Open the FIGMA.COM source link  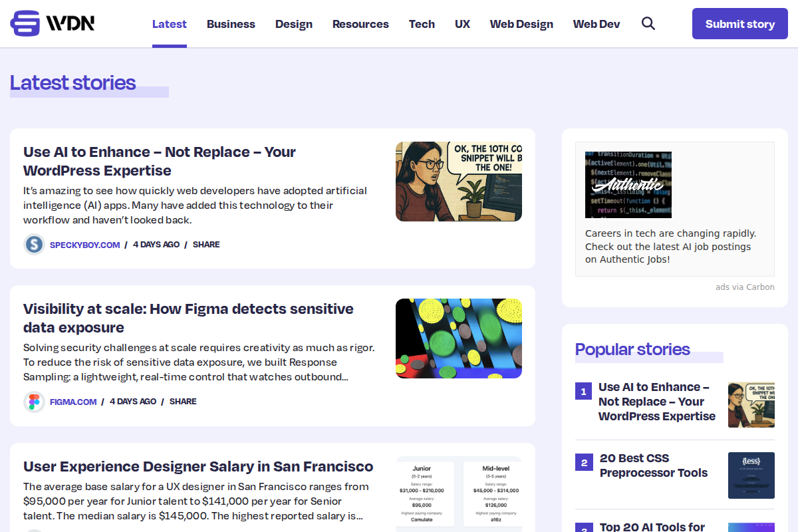pos(73,401)
